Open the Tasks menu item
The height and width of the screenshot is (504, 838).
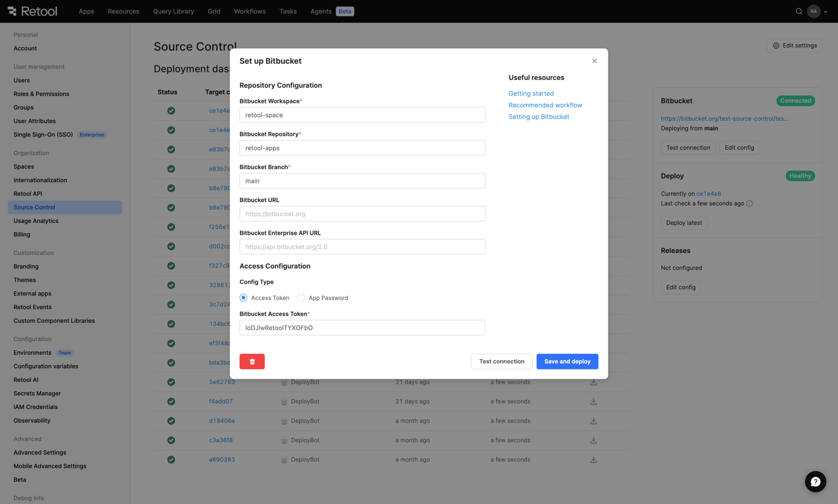point(288,11)
